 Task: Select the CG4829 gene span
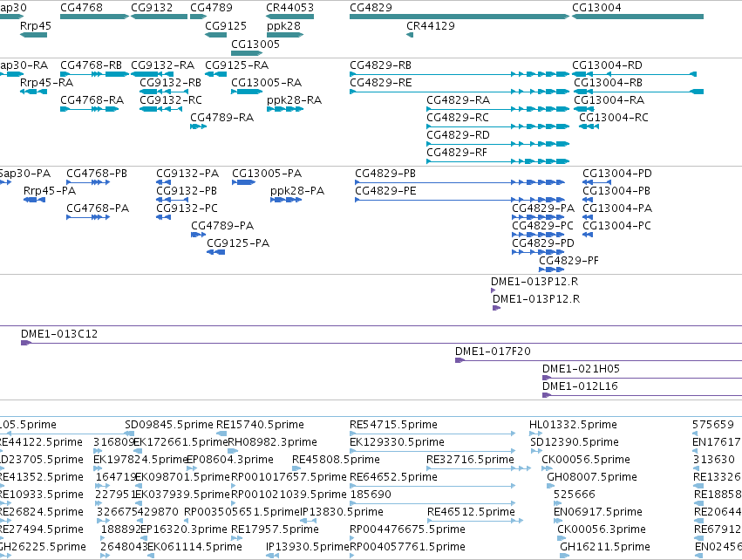pos(459,17)
